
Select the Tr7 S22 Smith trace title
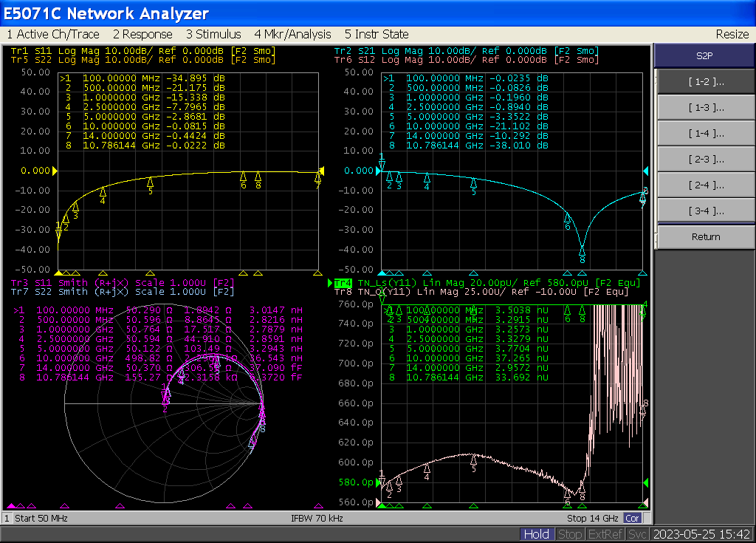click(x=123, y=292)
